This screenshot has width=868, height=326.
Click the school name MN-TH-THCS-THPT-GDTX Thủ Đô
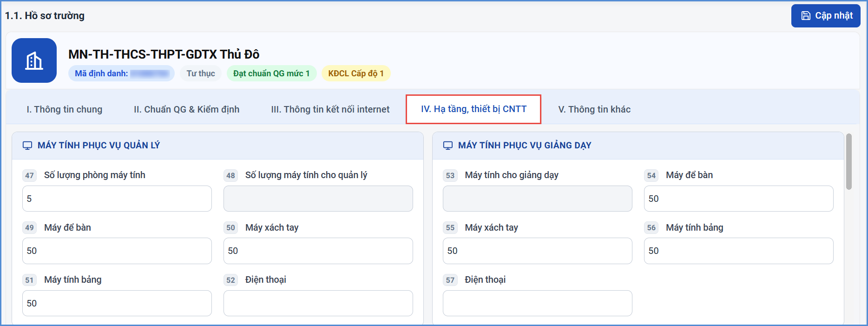point(164,54)
